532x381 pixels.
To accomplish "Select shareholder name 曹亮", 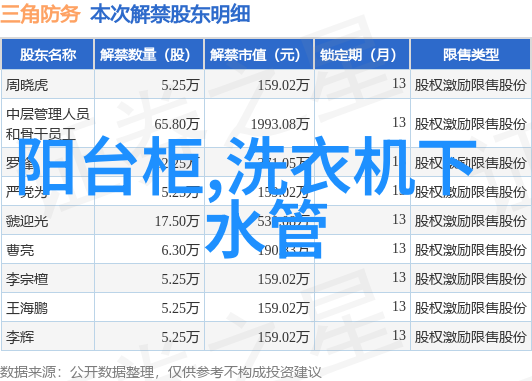I will (x=20, y=250).
